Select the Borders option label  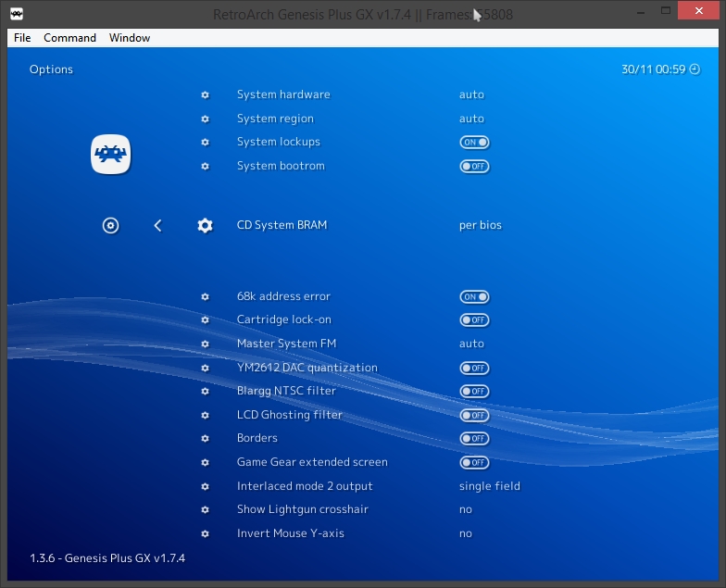(257, 438)
